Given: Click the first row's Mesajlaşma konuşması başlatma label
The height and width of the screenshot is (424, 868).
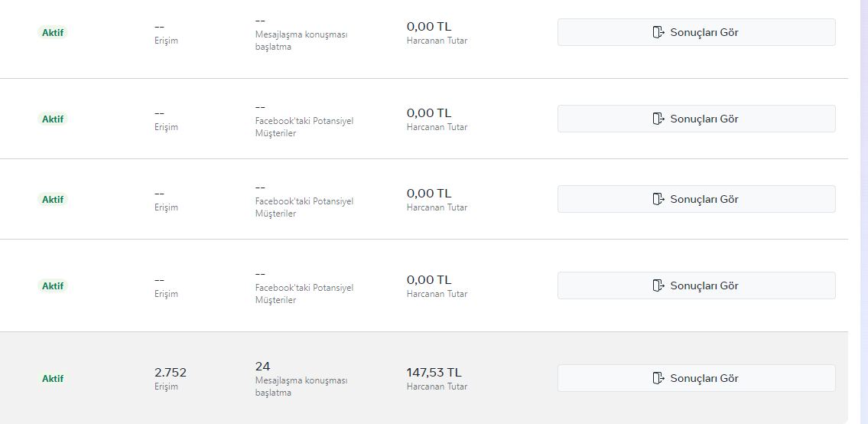Looking at the screenshot, I should 301,41.
